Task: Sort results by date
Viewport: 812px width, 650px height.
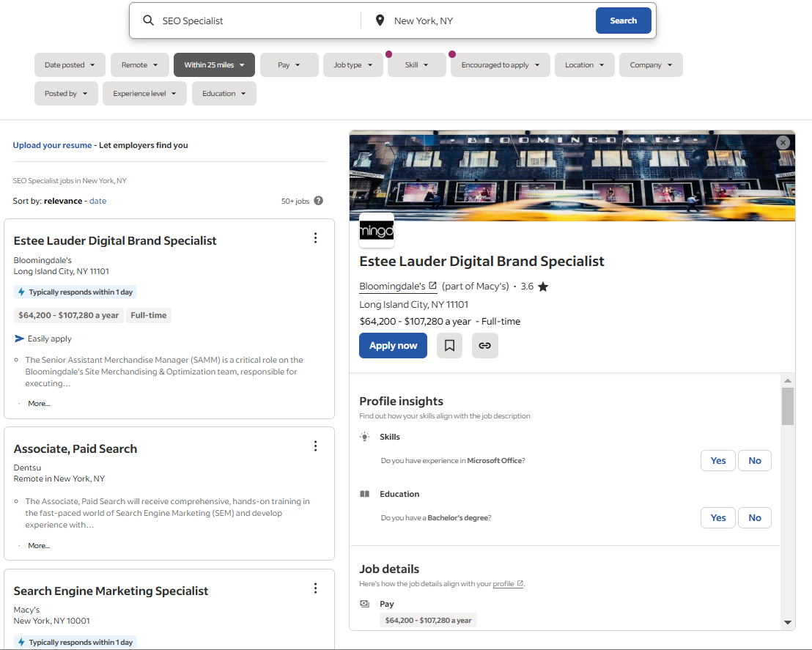Action: (x=98, y=201)
